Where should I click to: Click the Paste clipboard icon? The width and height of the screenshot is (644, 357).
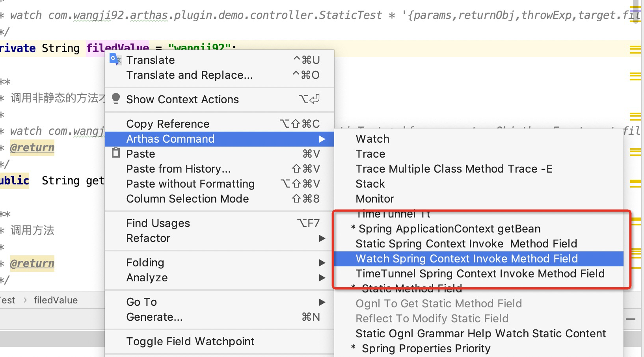[116, 153]
